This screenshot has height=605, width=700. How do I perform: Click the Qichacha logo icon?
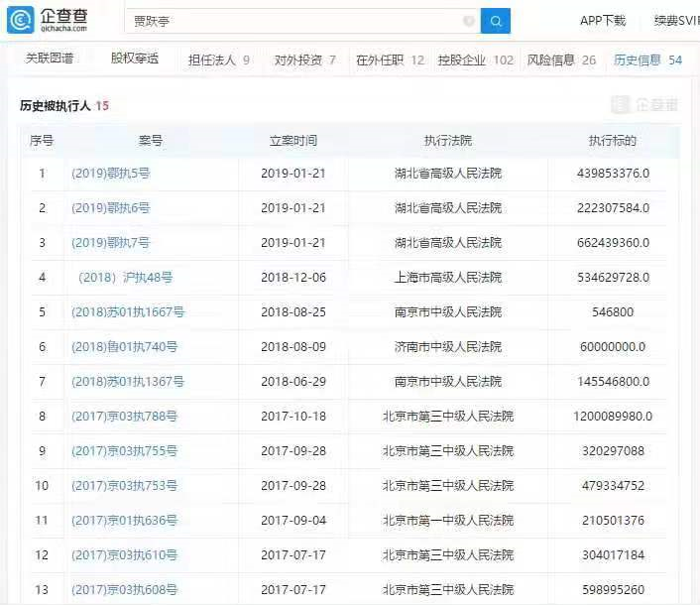[x=21, y=20]
